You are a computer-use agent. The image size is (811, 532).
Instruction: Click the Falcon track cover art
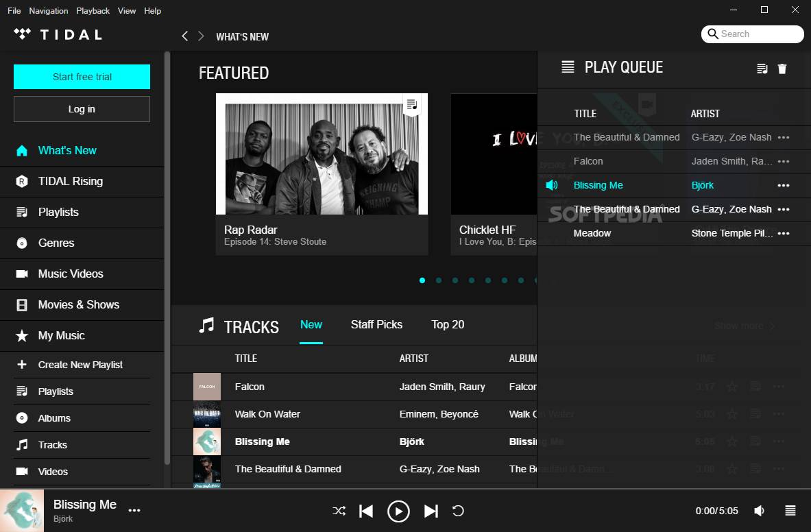(207, 387)
